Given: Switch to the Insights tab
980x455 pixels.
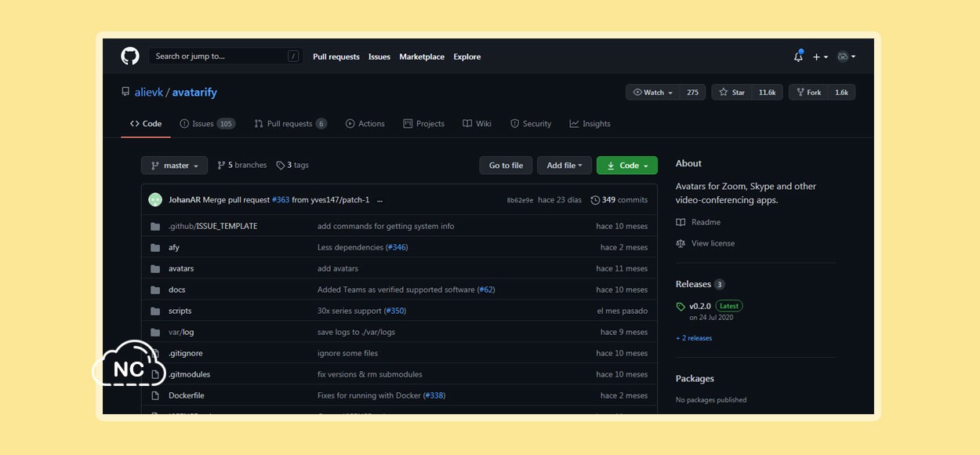Looking at the screenshot, I should click(x=590, y=124).
